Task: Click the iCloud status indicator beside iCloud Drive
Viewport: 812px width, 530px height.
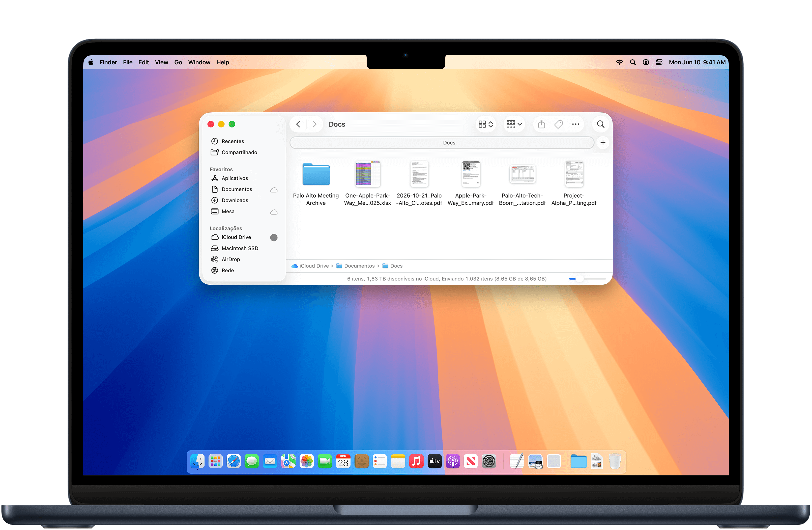Action: tap(273, 237)
